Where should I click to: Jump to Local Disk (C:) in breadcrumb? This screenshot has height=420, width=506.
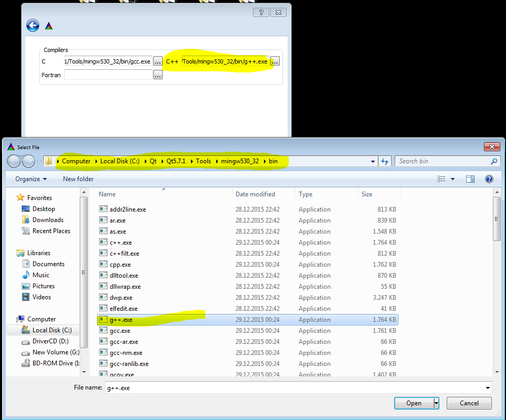[120, 161]
